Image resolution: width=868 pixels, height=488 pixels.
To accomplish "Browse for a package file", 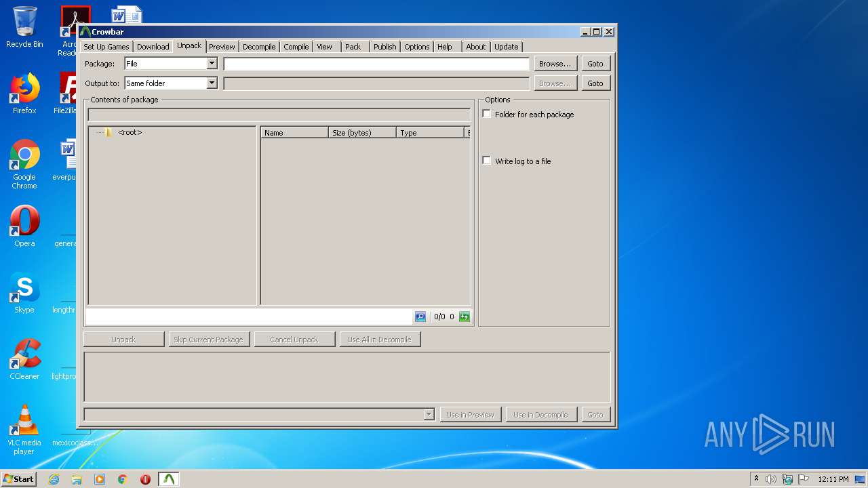I will pyautogui.click(x=555, y=63).
